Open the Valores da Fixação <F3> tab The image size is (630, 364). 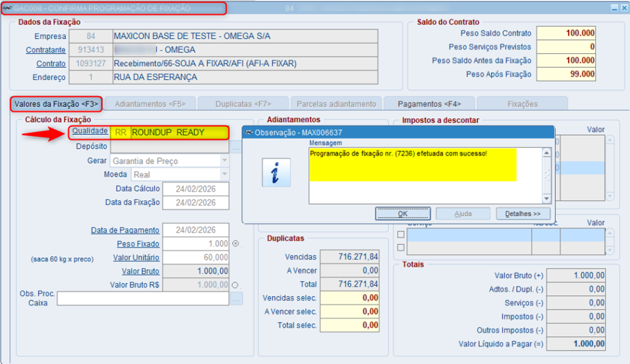pyautogui.click(x=56, y=104)
